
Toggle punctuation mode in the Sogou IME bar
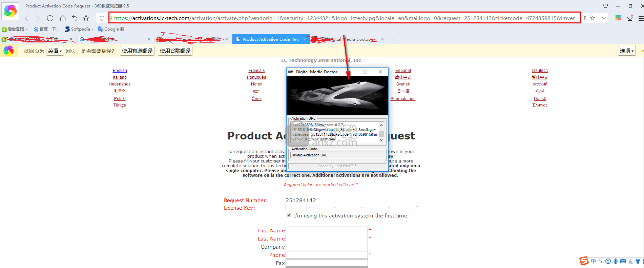coord(600,261)
